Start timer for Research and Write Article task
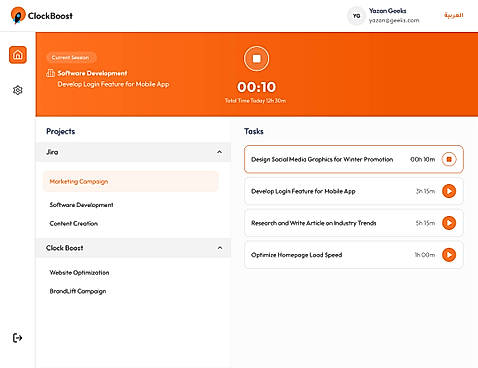478x368 pixels. 449,223
